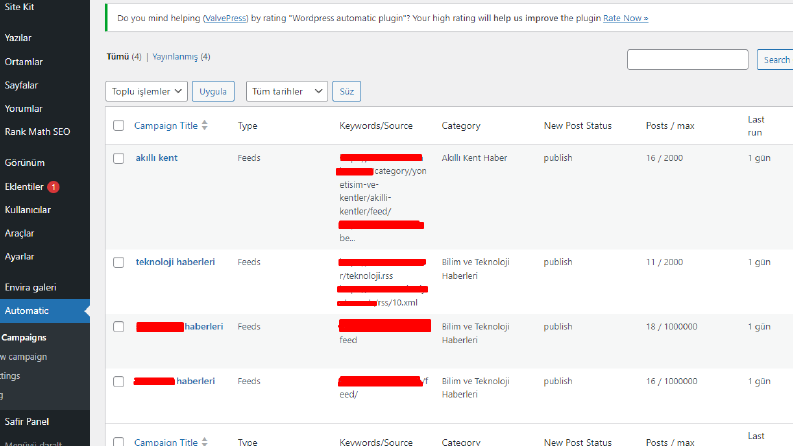Open the Toplu işlemler dropdown
This screenshot has height=446, width=793.
click(146, 92)
